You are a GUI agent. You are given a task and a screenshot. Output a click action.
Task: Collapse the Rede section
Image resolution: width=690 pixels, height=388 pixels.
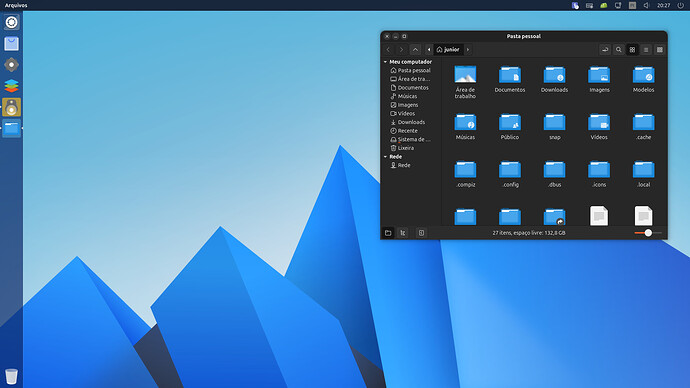coord(385,157)
